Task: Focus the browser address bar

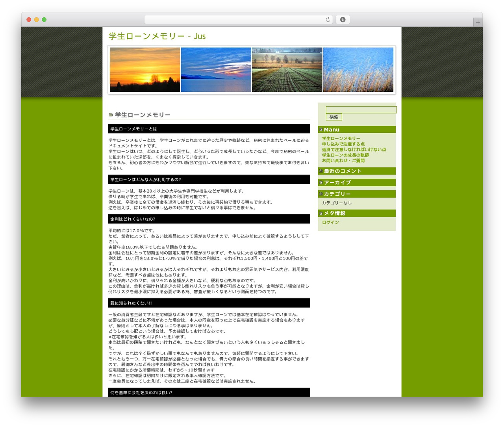Action: pyautogui.click(x=238, y=20)
